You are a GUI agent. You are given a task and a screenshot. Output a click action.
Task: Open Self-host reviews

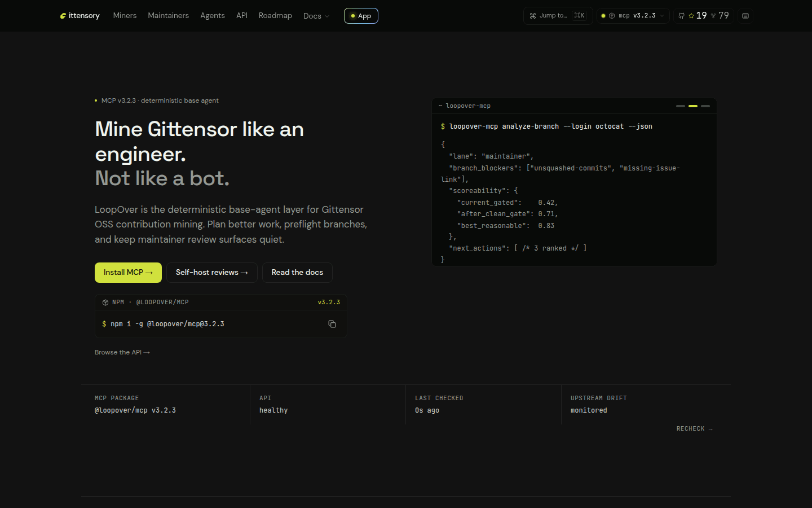pos(212,273)
